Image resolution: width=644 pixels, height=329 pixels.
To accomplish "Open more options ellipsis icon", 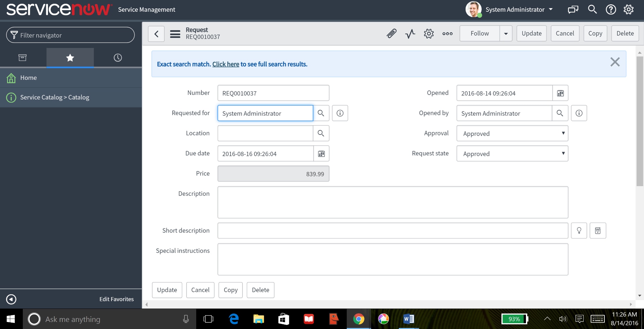I will 447,34.
